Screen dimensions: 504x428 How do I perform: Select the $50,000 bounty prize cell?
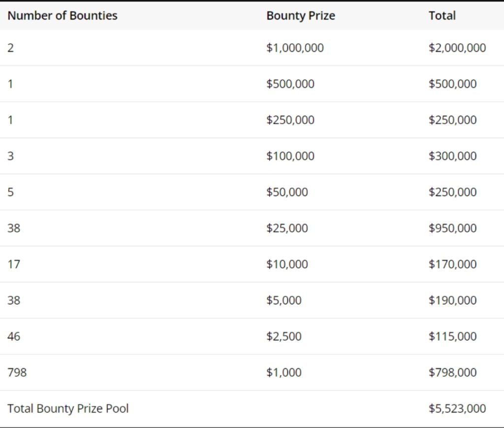click(287, 192)
